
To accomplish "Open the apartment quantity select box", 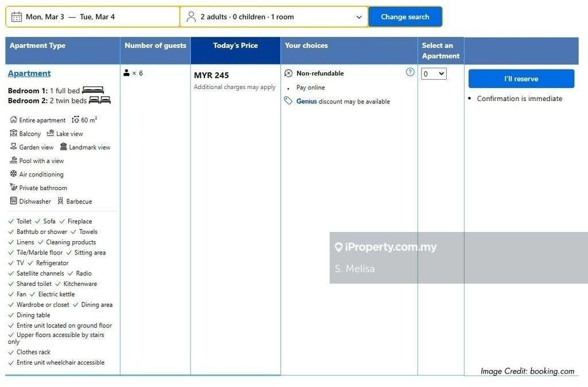I will click(434, 73).
